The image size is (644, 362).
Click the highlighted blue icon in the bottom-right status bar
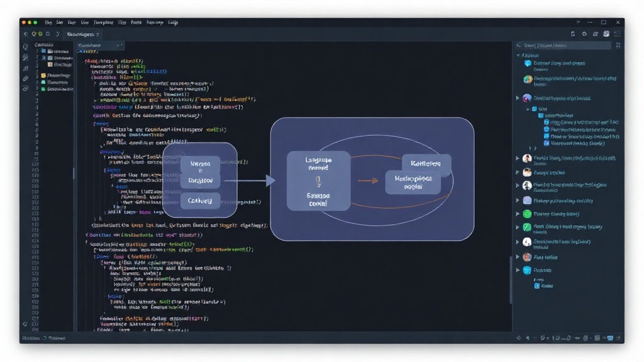pyautogui.click(x=610, y=337)
